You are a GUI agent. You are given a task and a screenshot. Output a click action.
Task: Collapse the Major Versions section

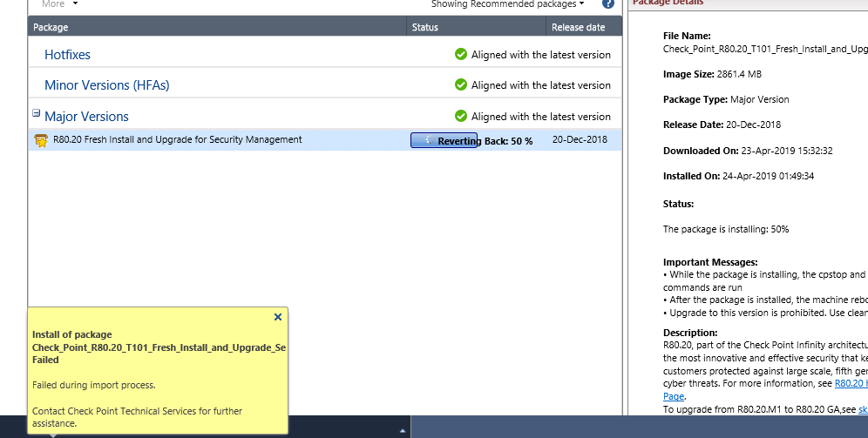36,113
